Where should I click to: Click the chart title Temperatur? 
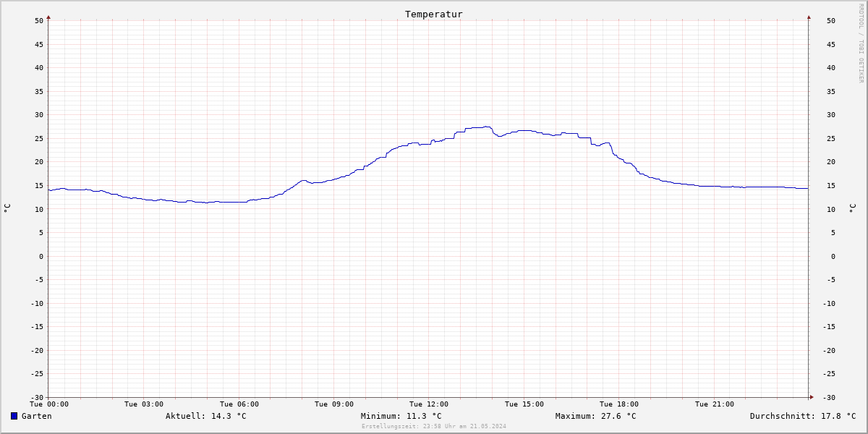tap(434, 14)
